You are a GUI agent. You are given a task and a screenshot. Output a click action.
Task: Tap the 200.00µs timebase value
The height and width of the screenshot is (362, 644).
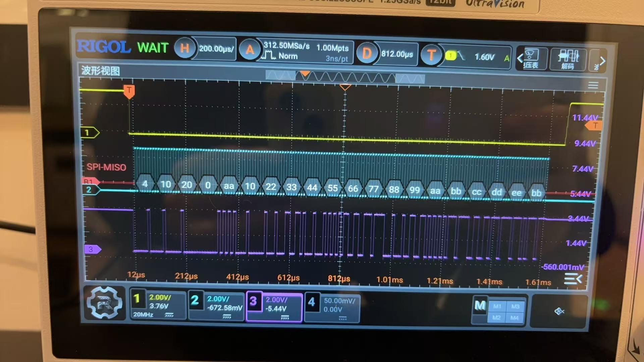click(216, 49)
